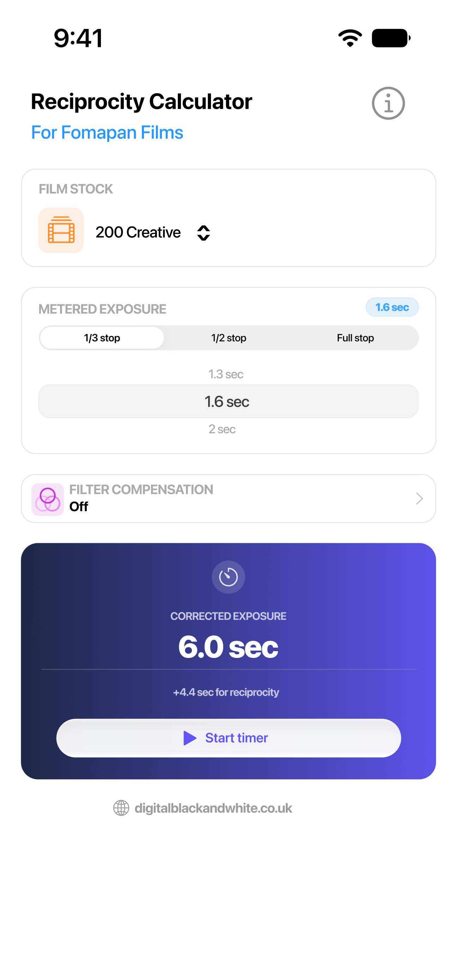
Task: Tap the battery status icon
Action: tap(391, 38)
